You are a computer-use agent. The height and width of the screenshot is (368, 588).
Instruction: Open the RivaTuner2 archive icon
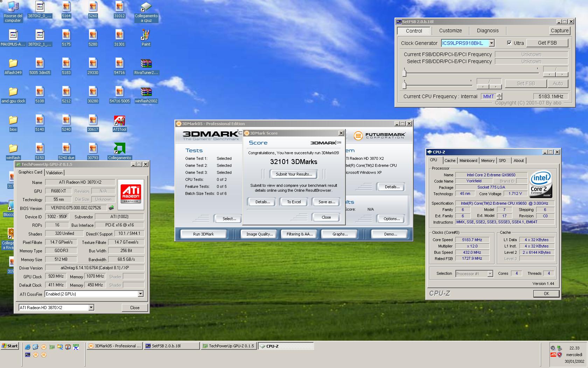[x=146, y=66]
